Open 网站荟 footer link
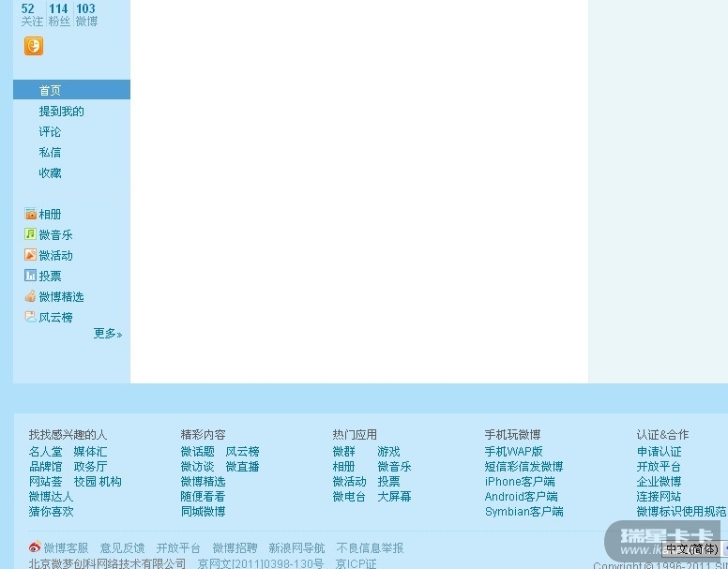This screenshot has height=569, width=728. [45, 482]
